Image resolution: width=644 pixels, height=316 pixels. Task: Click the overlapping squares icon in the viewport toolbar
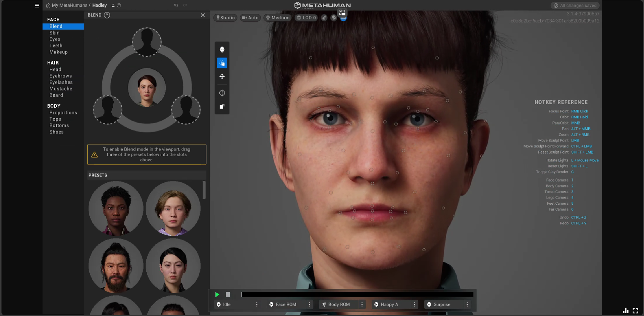(222, 106)
